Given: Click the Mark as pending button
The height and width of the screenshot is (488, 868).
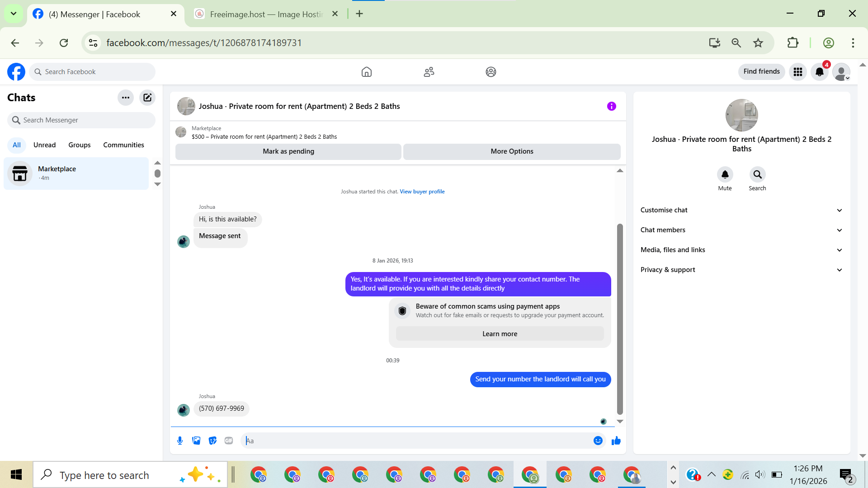Looking at the screenshot, I should [288, 151].
